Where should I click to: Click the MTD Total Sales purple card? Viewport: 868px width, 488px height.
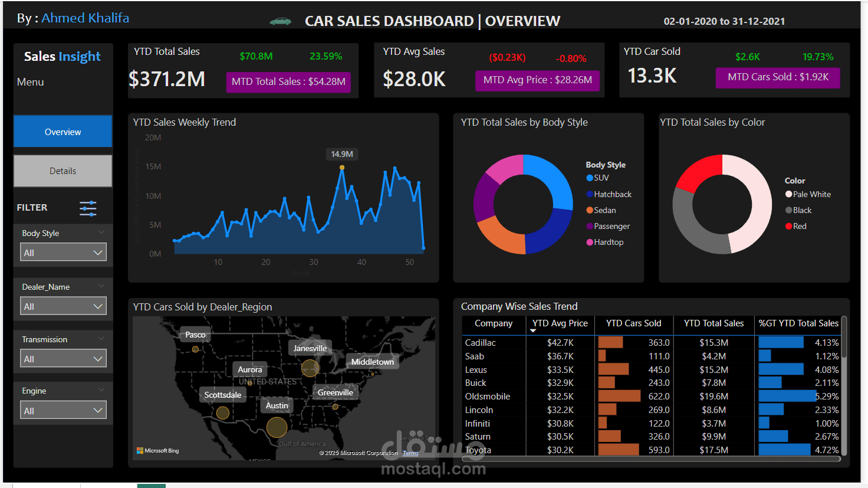(288, 81)
